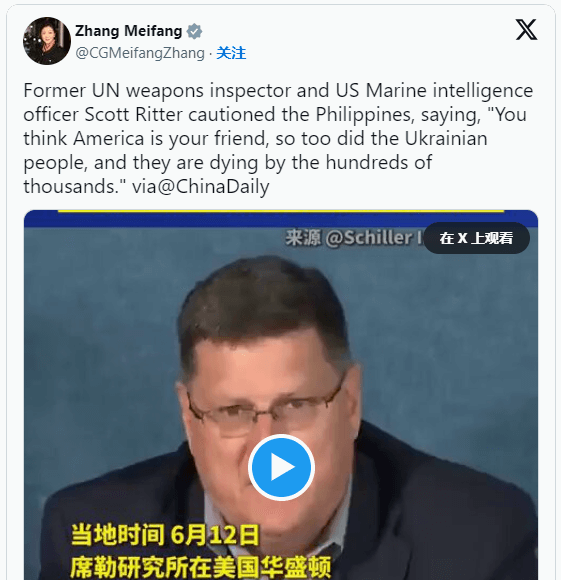
Task: Click the X logo icon
Action: 526,30
